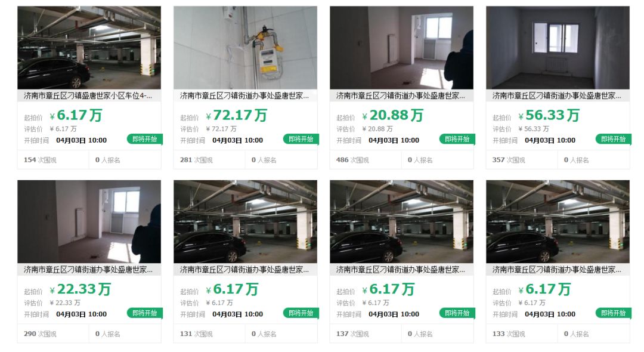The height and width of the screenshot is (352, 644).
Task: Open parking garage photo with 133 次围观
Action: pyautogui.click(x=558, y=222)
